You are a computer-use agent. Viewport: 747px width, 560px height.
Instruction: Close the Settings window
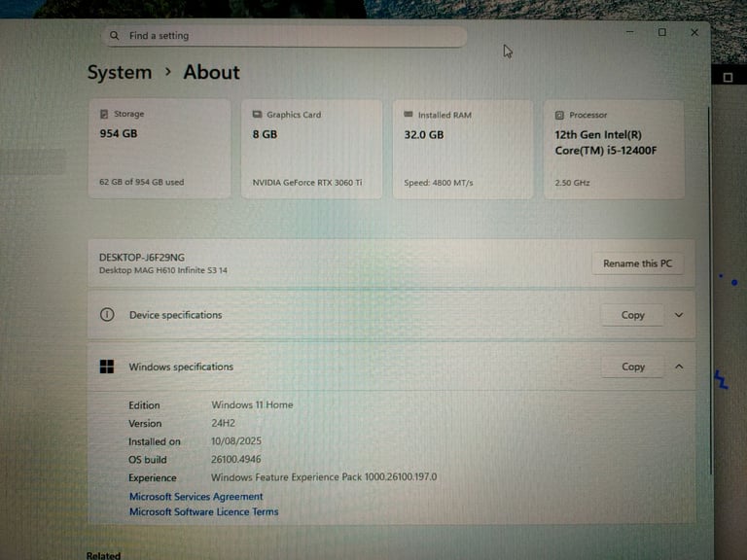694,32
